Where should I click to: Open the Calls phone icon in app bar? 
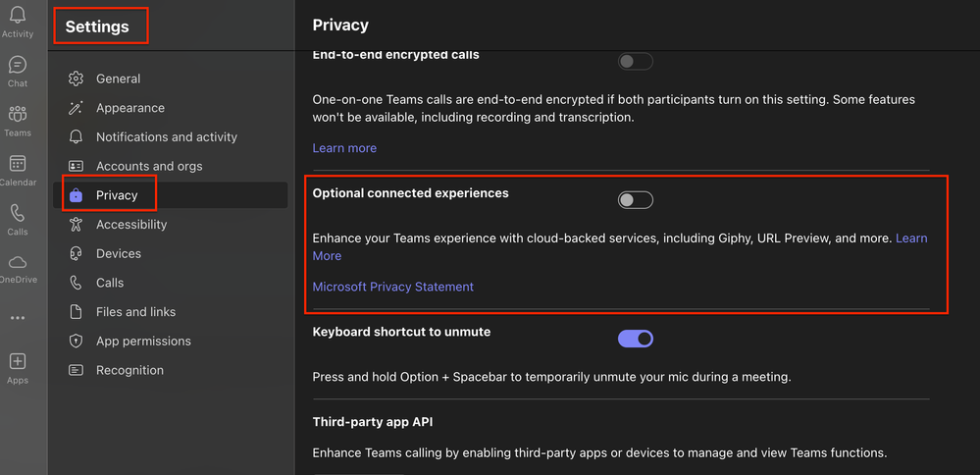[17, 214]
